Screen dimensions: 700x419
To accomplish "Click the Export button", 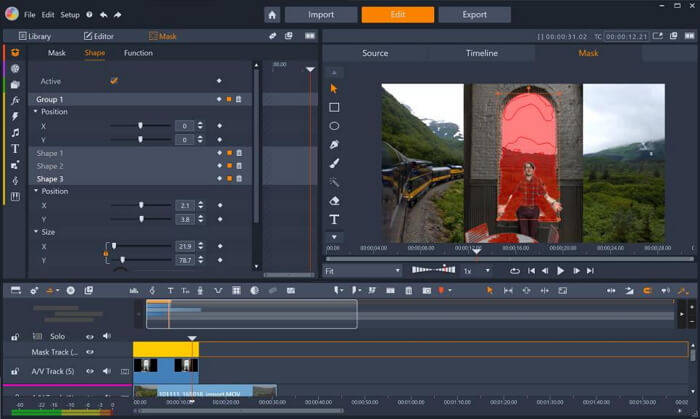I will click(474, 15).
